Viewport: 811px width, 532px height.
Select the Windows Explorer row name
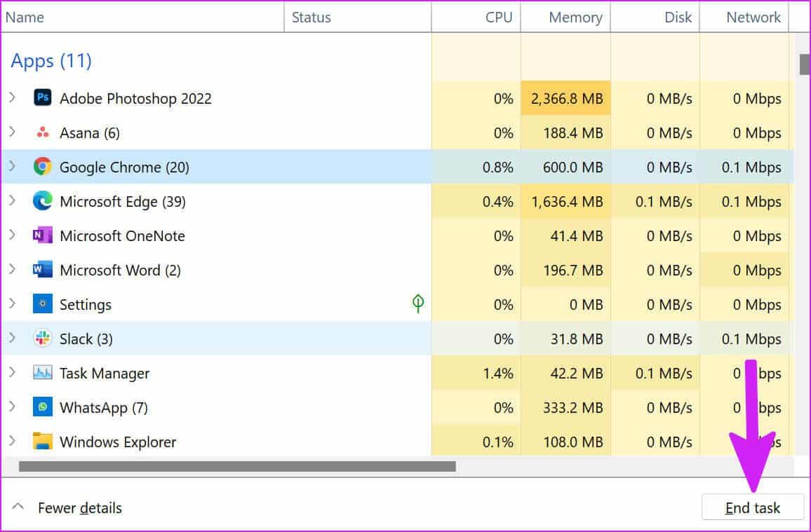118,442
